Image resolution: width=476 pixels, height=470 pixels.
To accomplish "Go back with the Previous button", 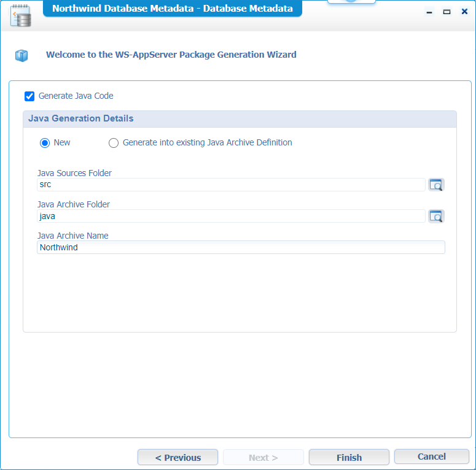I will [178, 457].
